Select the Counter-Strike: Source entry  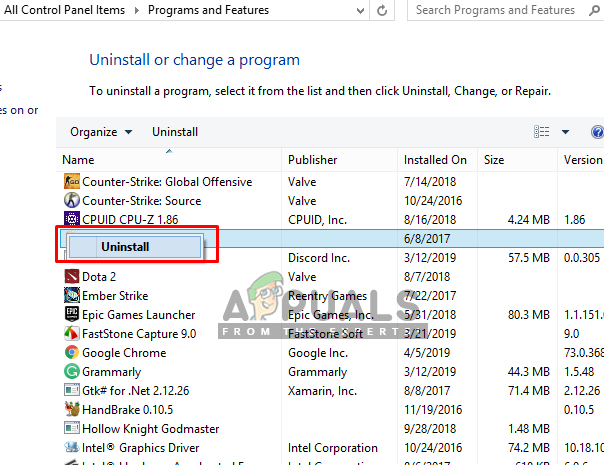click(142, 200)
